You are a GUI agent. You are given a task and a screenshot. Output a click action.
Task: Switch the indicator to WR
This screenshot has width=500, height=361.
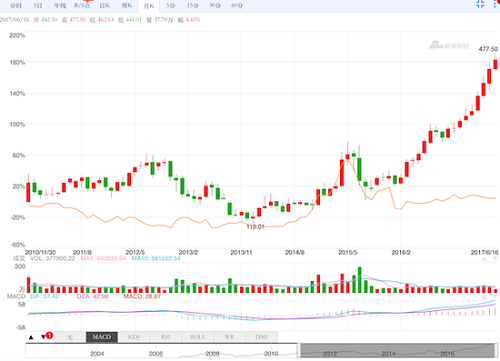229,337
